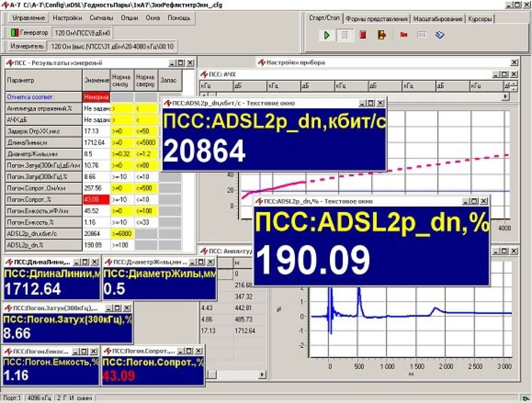Select the Отметка соответ. row label
532x403 pixels.
coord(43,97)
